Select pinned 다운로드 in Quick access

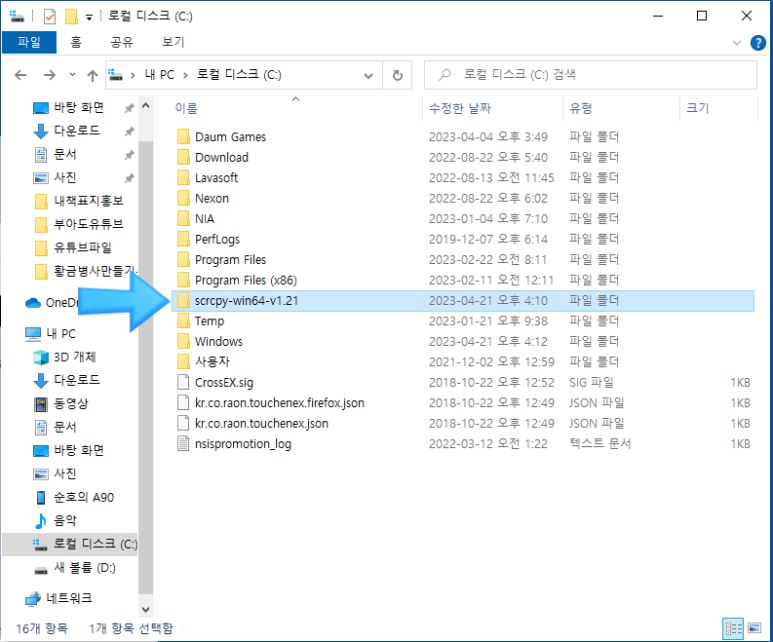[76, 131]
